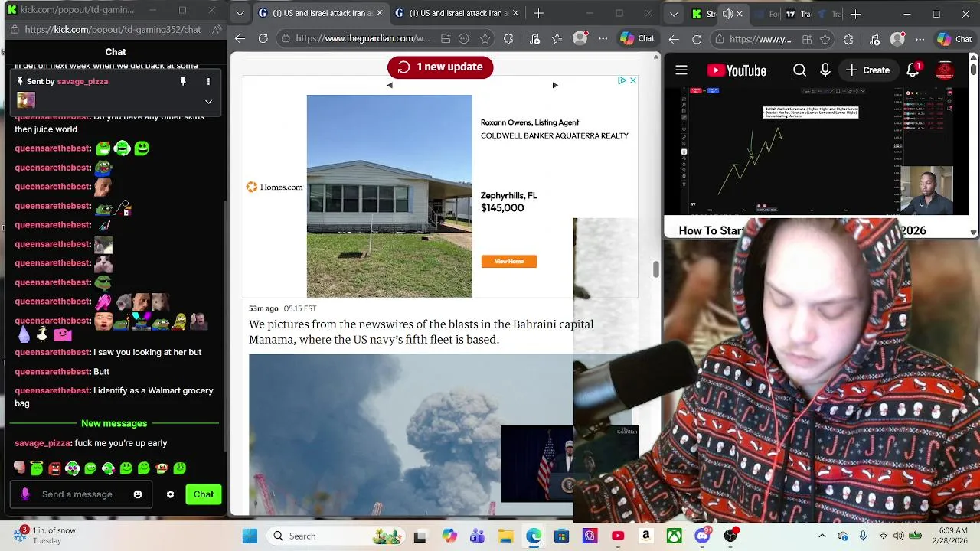
Task: Open the Amazon app from taskbar
Action: 645,536
